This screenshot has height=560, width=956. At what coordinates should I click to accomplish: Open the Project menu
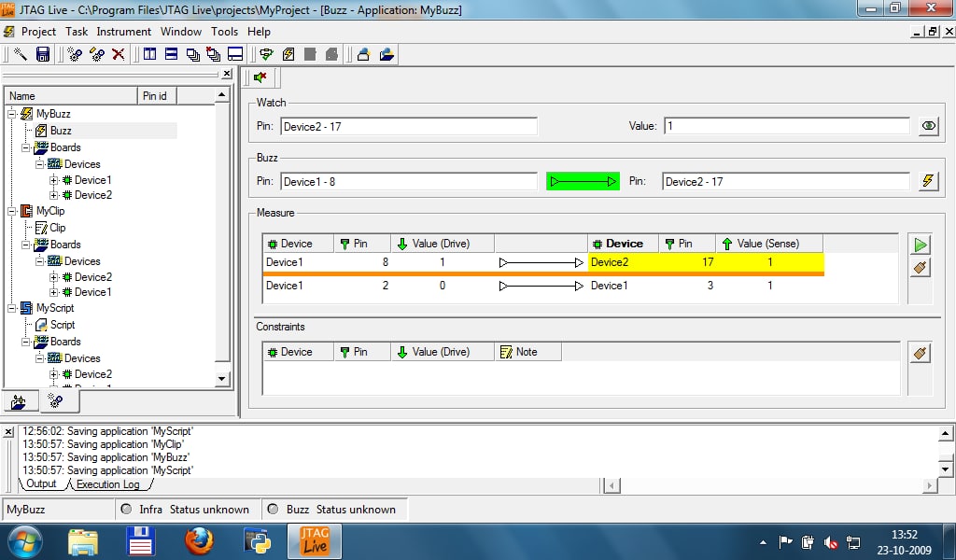[38, 32]
